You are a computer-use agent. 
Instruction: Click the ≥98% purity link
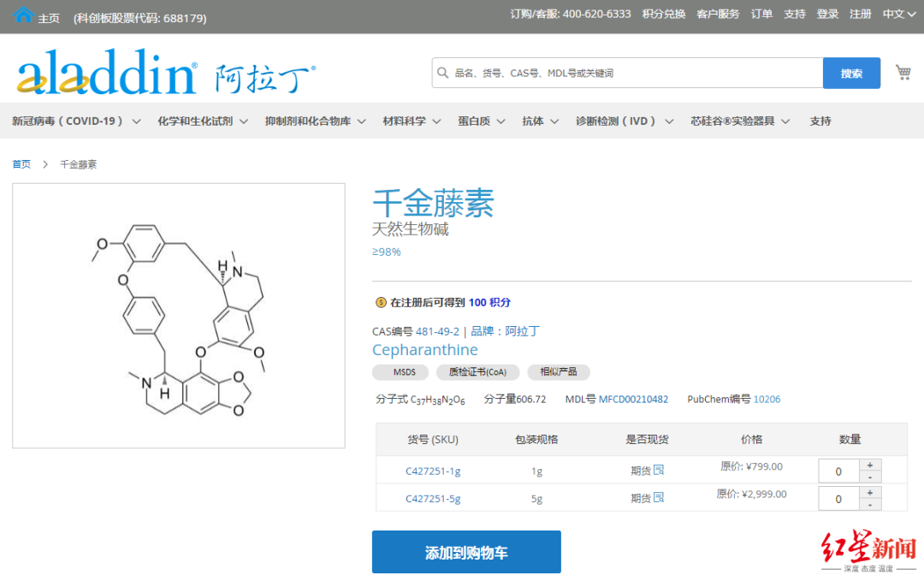387,252
